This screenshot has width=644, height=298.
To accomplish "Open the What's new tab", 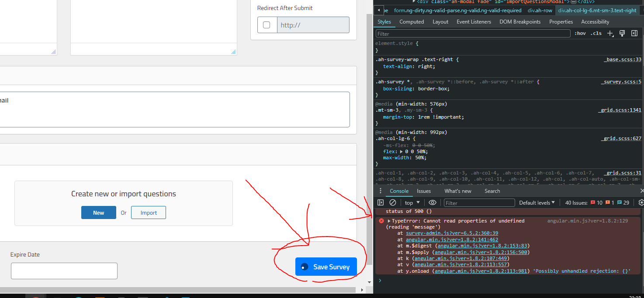I will (x=458, y=191).
